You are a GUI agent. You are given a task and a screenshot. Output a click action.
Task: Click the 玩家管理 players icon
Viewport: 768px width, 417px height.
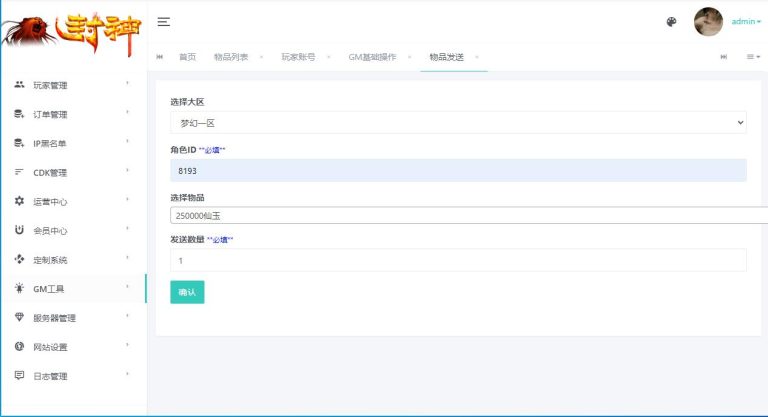tap(19, 85)
